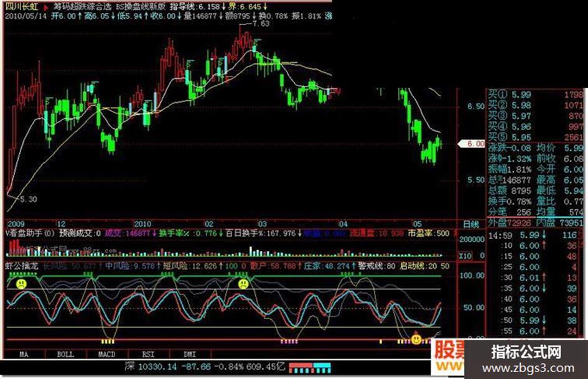Screen dimensions: 588x379
Task: Select the 买④ 5.96 bid row
Action: tap(536, 127)
